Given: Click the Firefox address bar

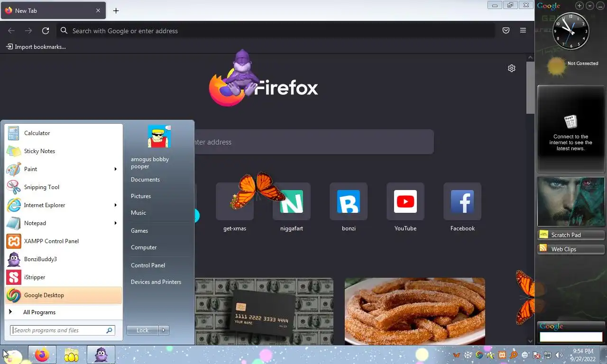Looking at the screenshot, I should tap(276, 31).
